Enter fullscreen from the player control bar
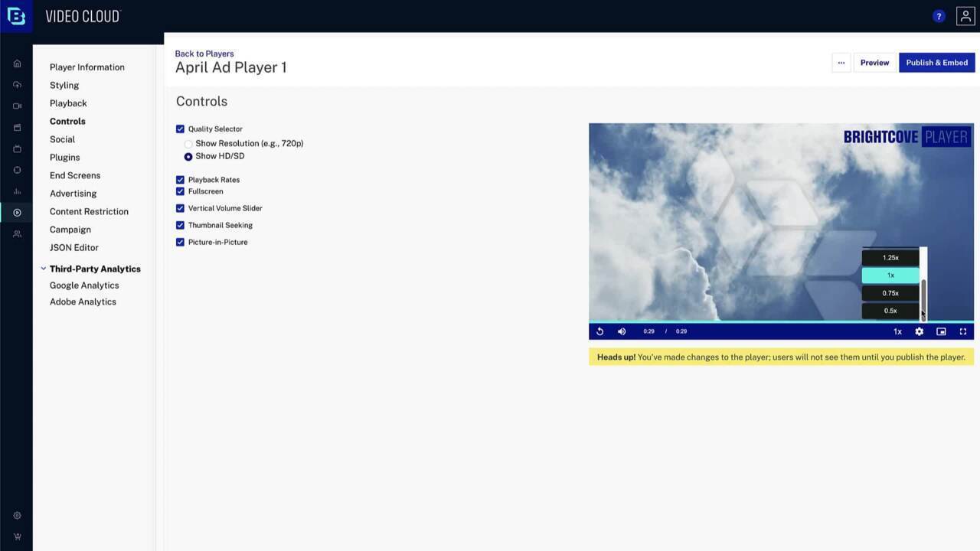The height and width of the screenshot is (551, 980). coord(963,331)
